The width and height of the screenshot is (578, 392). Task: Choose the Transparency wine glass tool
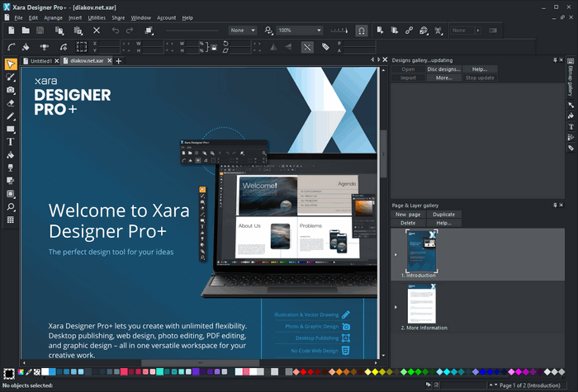coord(11,168)
